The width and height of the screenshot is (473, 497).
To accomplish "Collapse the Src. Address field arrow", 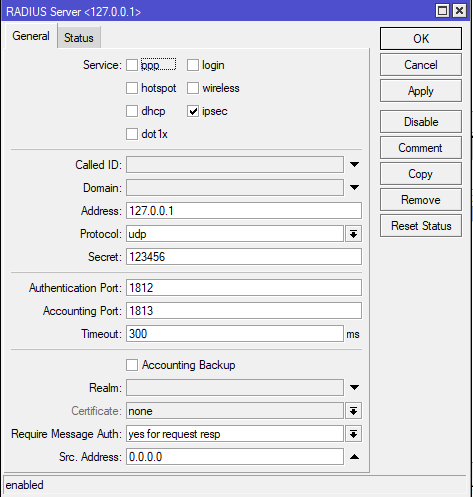I will 354,457.
